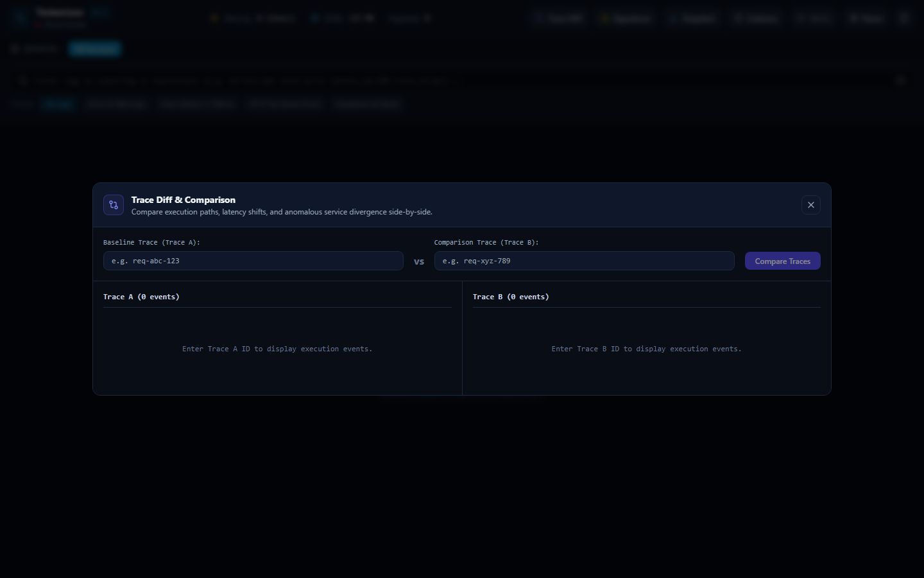Focus the Comparison Trace B input field

click(585, 261)
